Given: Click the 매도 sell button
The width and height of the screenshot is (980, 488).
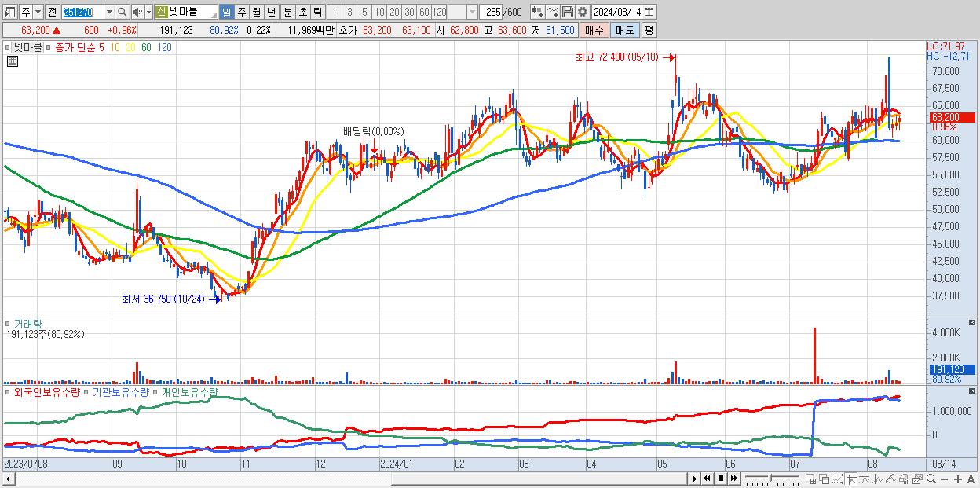Looking at the screenshot, I should [624, 30].
